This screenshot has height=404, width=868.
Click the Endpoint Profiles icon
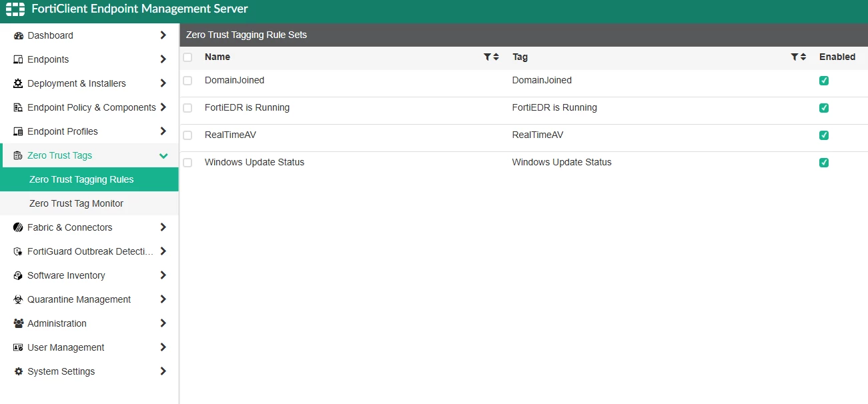pyautogui.click(x=19, y=131)
